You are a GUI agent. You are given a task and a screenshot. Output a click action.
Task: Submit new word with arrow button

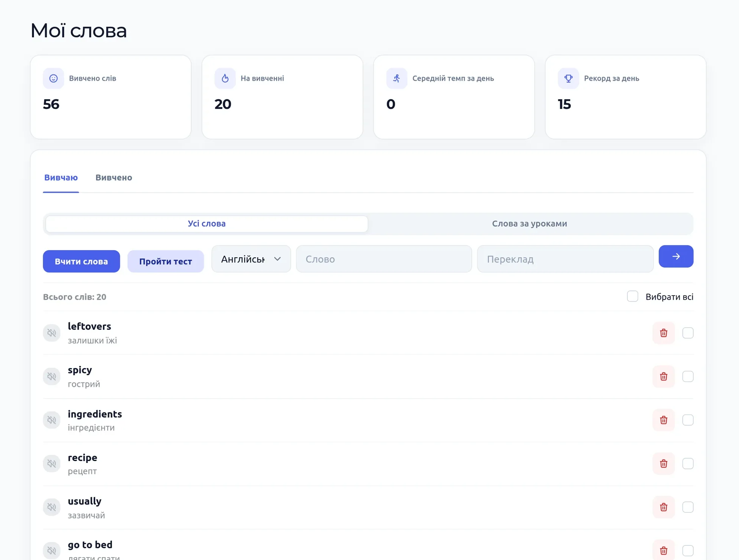click(x=676, y=256)
